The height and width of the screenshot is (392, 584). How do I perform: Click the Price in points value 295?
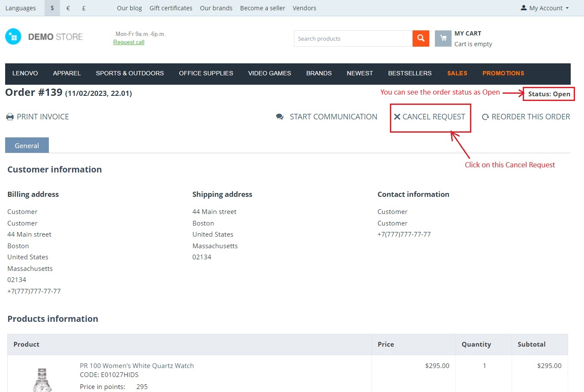142,386
